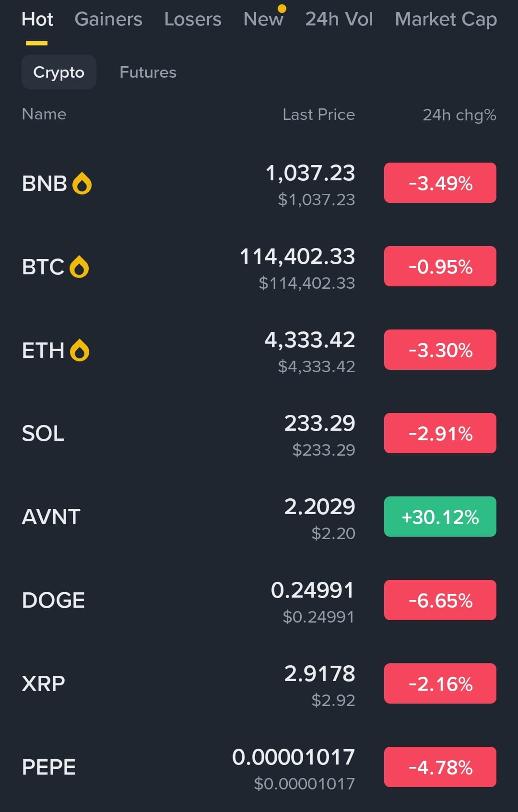Open the SOL coin row
The width and height of the screenshot is (518, 812).
click(259, 434)
